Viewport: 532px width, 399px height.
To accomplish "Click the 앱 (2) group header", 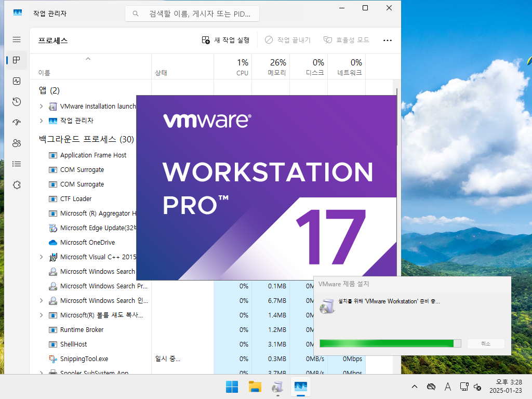I will click(49, 90).
